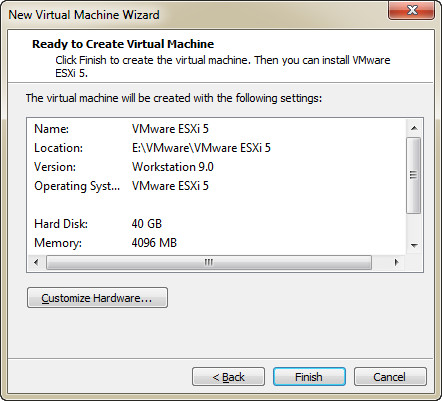Viewport: 442px width, 401px height.
Task: Click the settings list scroll down arrow
Action: pyautogui.click(x=414, y=246)
